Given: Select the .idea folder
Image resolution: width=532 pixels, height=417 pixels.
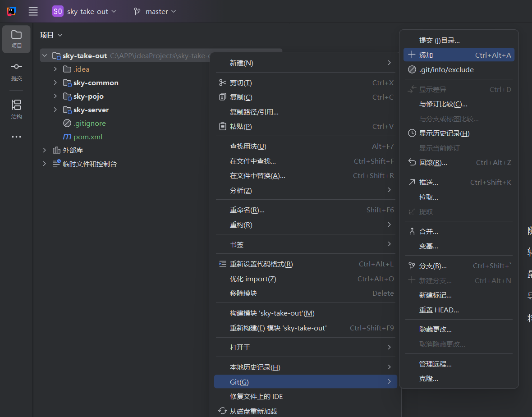Looking at the screenshot, I should (x=82, y=69).
